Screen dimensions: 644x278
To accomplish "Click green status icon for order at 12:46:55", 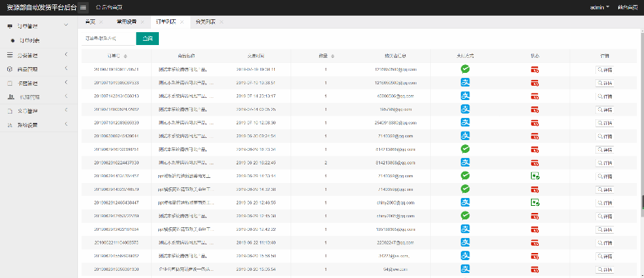I will 535,202.
